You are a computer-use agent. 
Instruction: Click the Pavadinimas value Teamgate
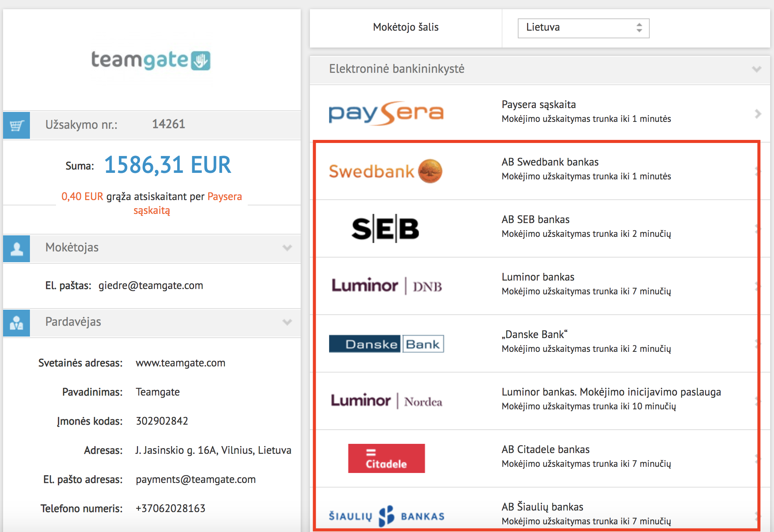coord(158,392)
